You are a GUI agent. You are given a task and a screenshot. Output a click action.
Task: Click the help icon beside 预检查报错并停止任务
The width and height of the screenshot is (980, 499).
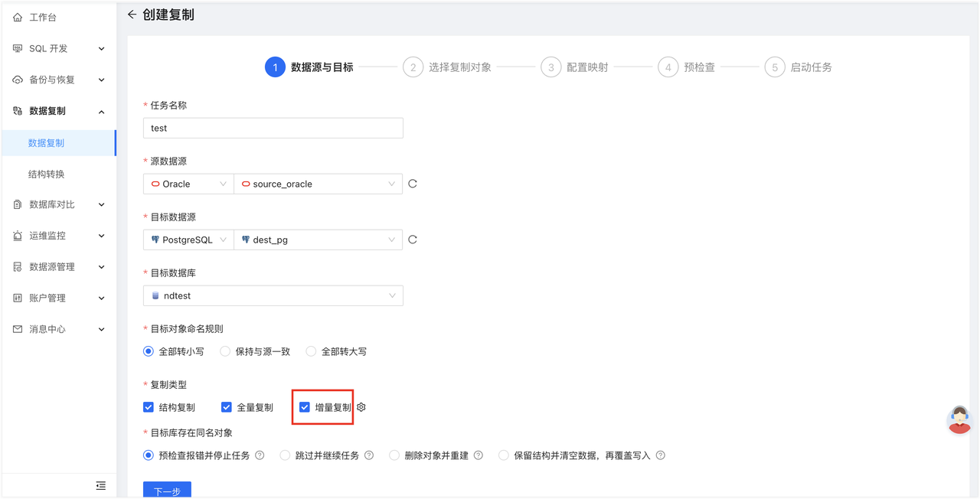(260, 455)
